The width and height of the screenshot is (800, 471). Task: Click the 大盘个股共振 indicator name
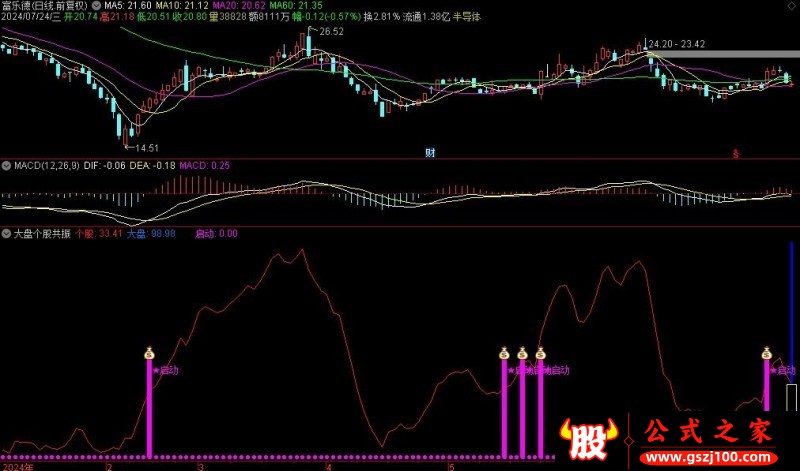pyautogui.click(x=42, y=234)
